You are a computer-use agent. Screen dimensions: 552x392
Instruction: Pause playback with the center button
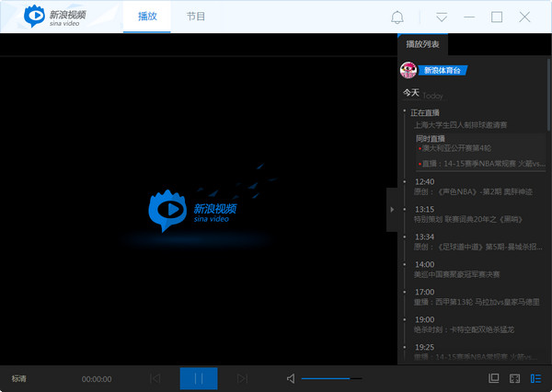pos(199,378)
